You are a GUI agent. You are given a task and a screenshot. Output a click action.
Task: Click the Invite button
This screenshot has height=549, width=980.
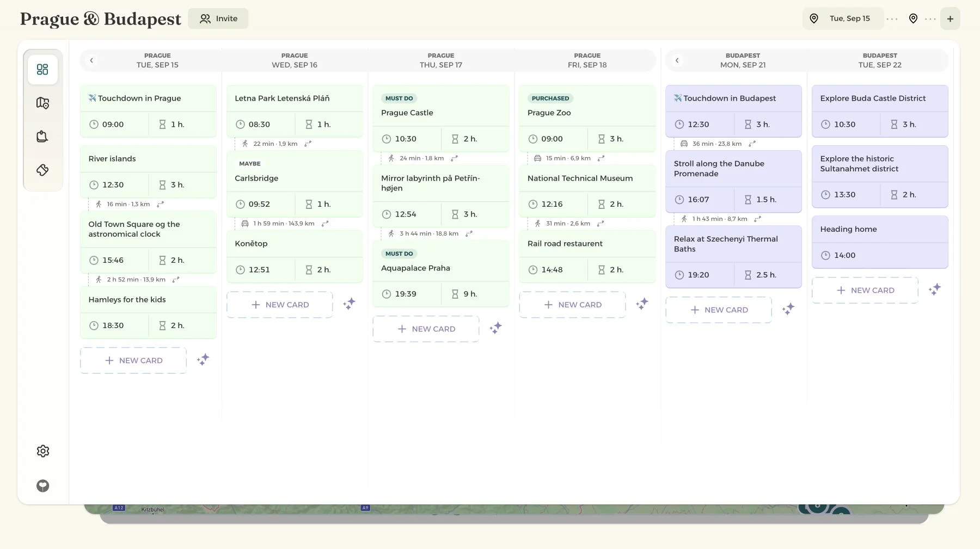218,18
